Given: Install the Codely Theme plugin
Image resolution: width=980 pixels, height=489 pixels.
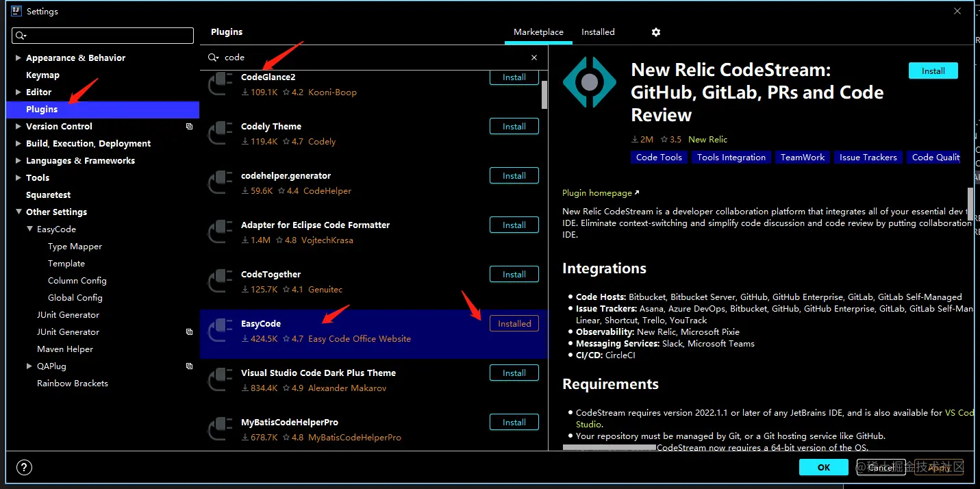Looking at the screenshot, I should click(x=514, y=127).
